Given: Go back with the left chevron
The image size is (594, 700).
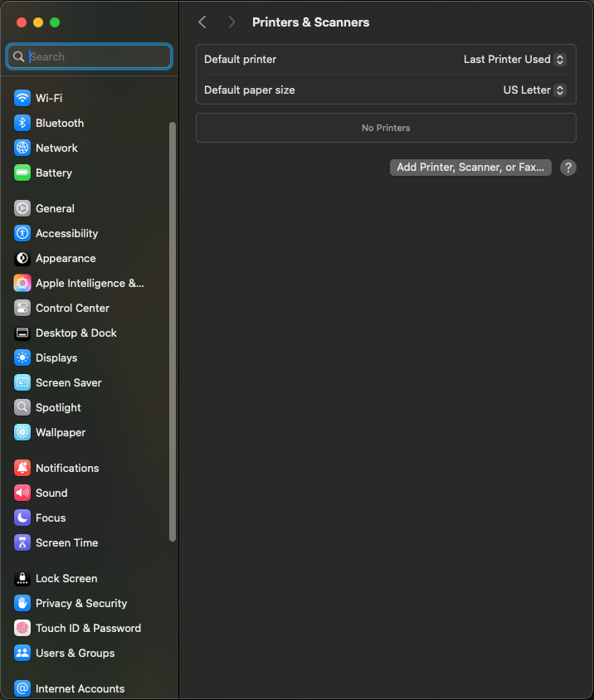Looking at the screenshot, I should (x=202, y=22).
